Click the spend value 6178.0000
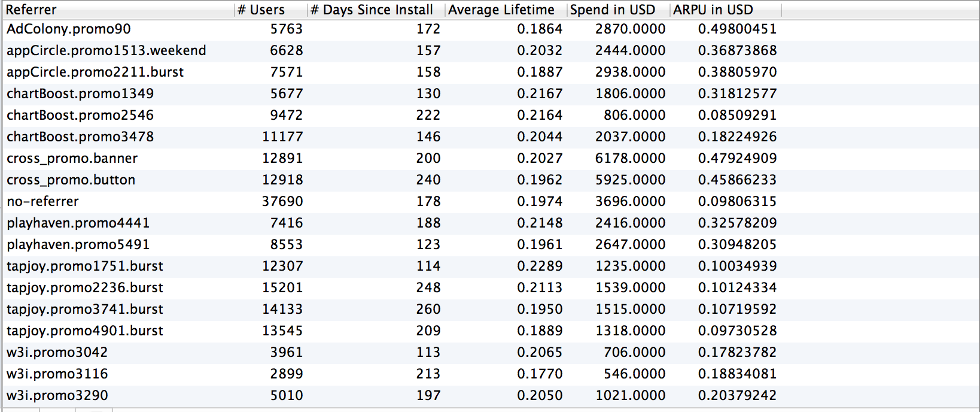The image size is (980, 412). [x=630, y=158]
